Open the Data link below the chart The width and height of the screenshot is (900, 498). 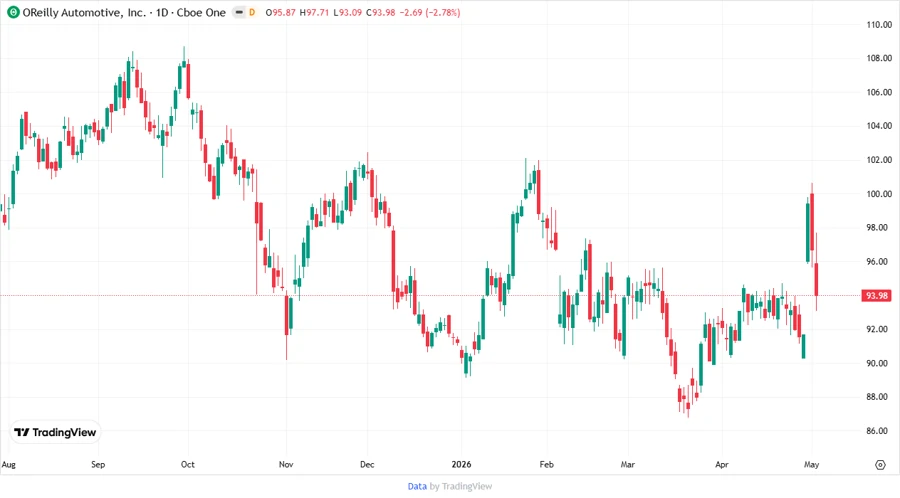click(x=417, y=486)
